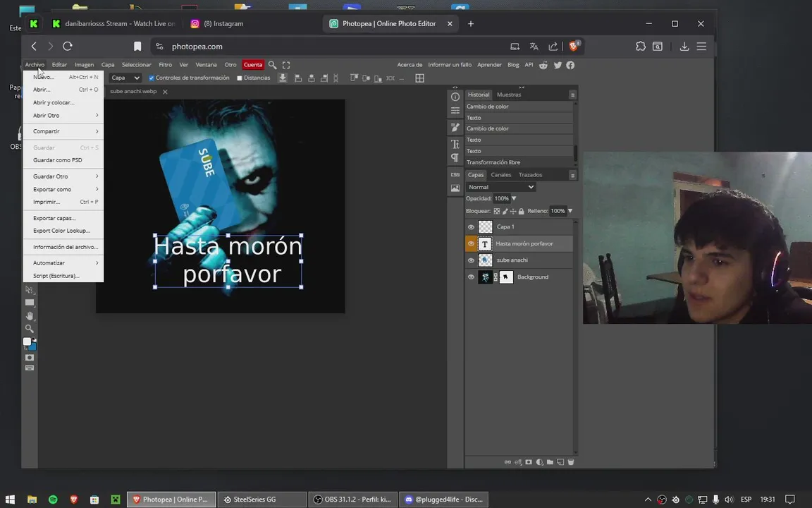Add new adjustment layer icon
The height and width of the screenshot is (508, 812).
(x=540, y=462)
